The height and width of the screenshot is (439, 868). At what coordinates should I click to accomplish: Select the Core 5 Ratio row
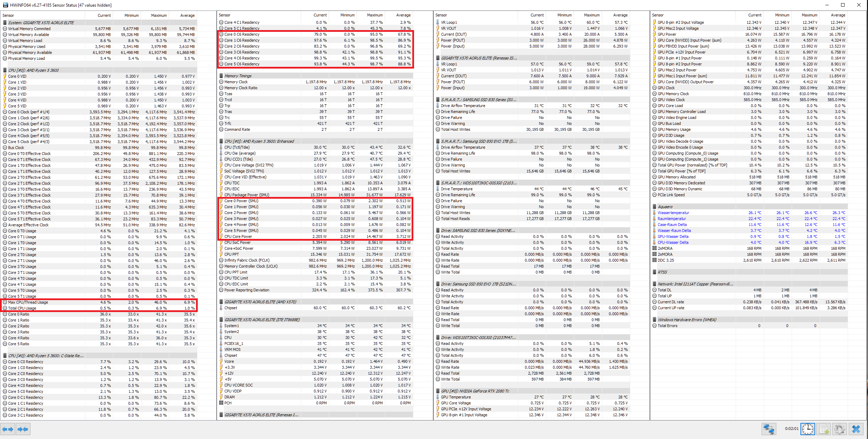pyautogui.click(x=99, y=344)
